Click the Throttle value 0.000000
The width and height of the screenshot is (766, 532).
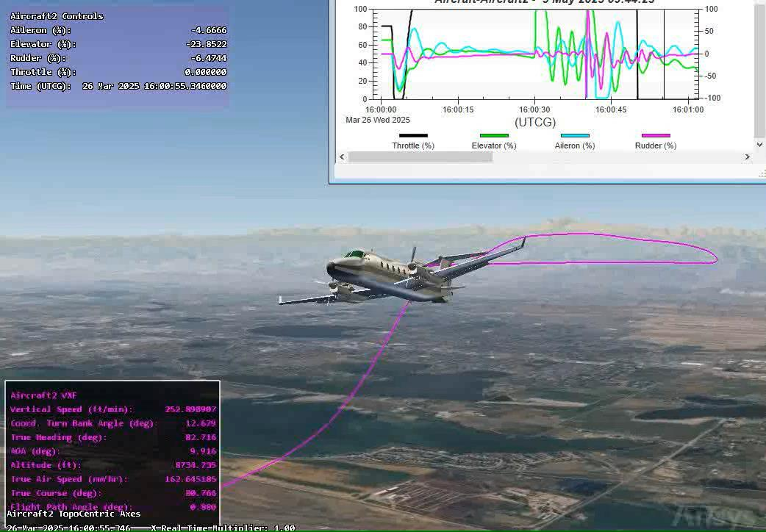click(206, 72)
